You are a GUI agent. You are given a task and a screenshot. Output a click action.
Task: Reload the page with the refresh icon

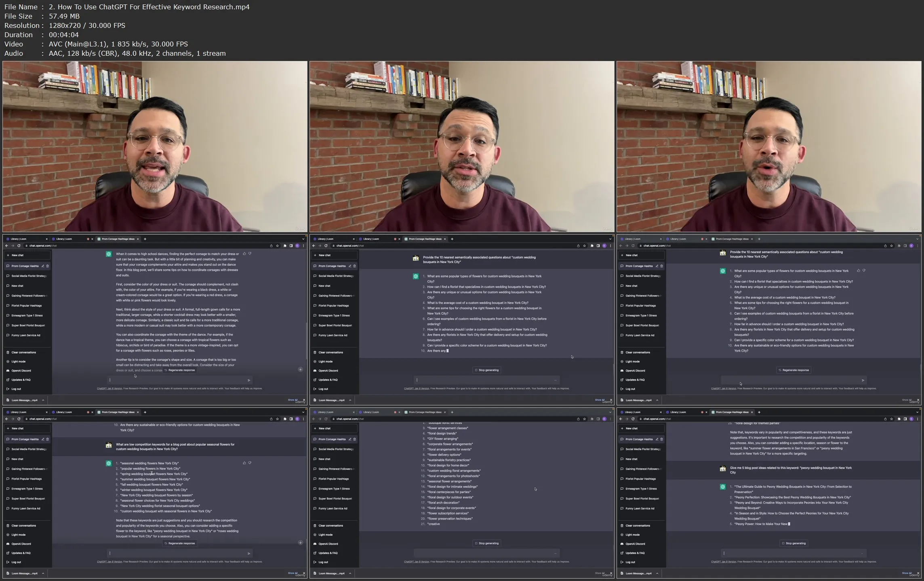coord(19,245)
